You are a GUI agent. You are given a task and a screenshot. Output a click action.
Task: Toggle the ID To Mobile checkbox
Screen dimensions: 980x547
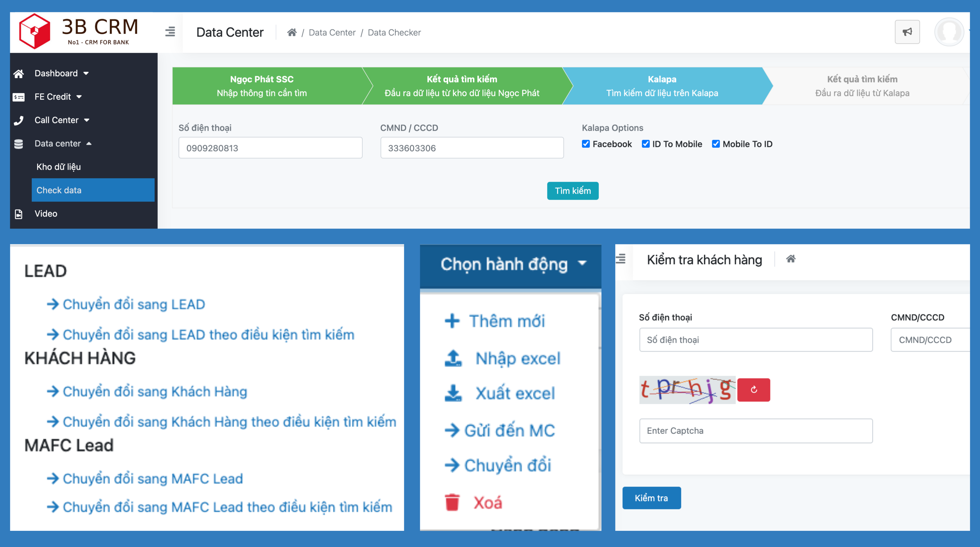click(x=646, y=144)
